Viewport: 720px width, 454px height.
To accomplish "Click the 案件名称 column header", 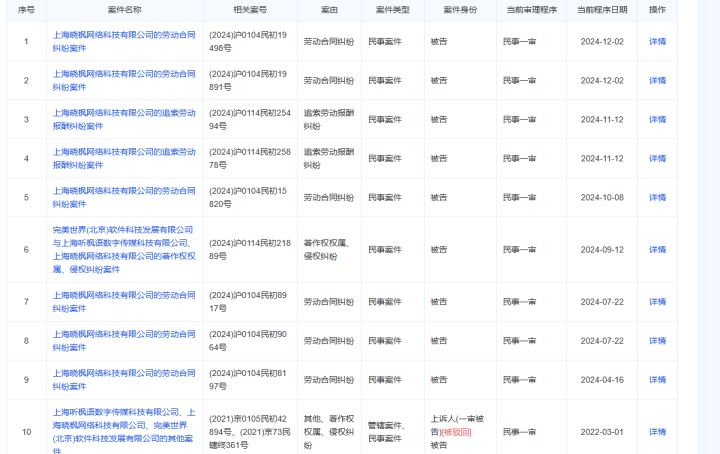I will click(124, 10).
